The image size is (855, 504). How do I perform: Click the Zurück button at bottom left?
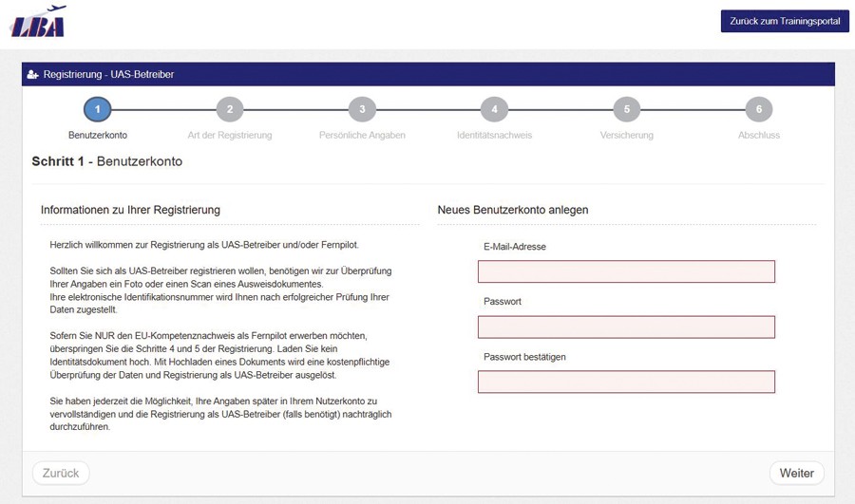click(61, 473)
